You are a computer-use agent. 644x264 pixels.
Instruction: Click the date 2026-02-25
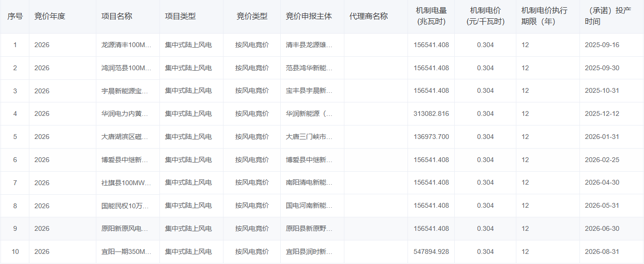(602, 160)
